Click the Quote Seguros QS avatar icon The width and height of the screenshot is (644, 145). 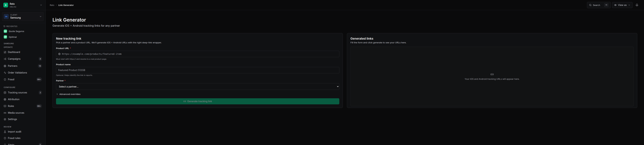pyautogui.click(x=5, y=31)
